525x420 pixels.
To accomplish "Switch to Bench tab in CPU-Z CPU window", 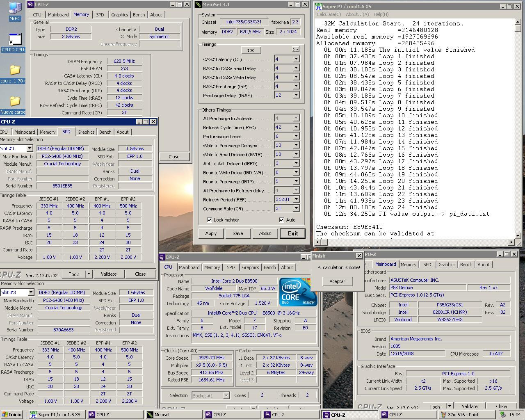I will click(269, 267).
